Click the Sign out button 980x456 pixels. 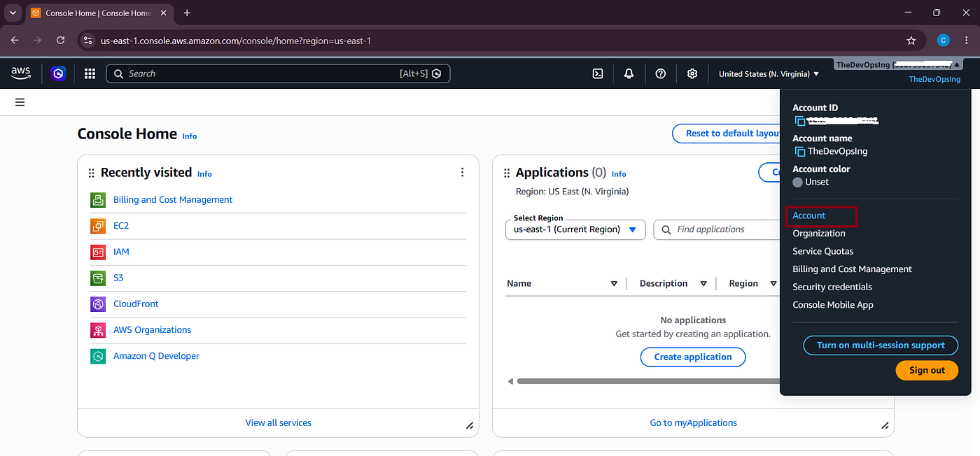coord(927,371)
